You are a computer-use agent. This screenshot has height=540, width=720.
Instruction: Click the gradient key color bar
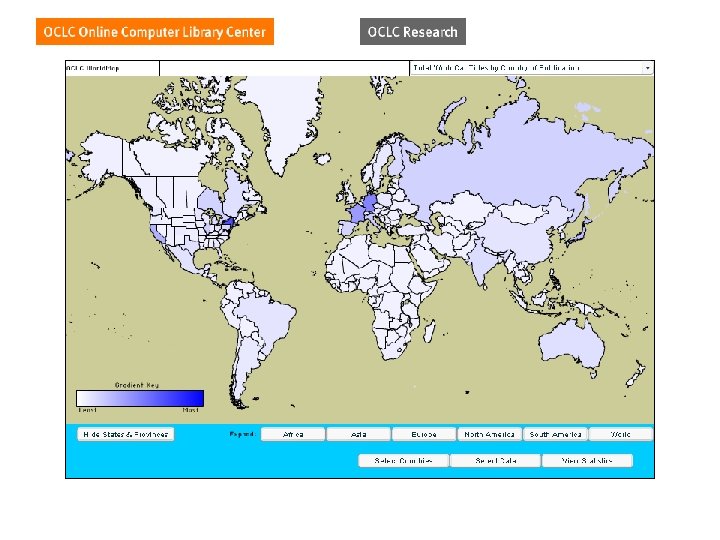pos(140,398)
